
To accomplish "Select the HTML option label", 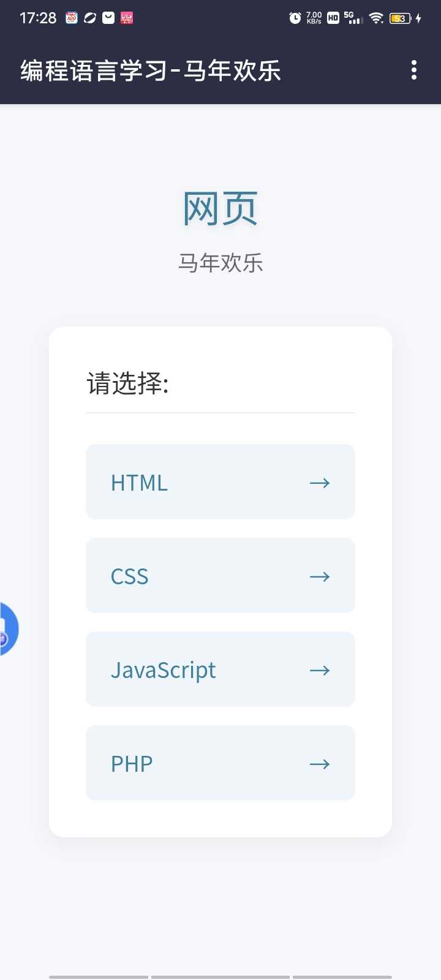I will pos(139,483).
